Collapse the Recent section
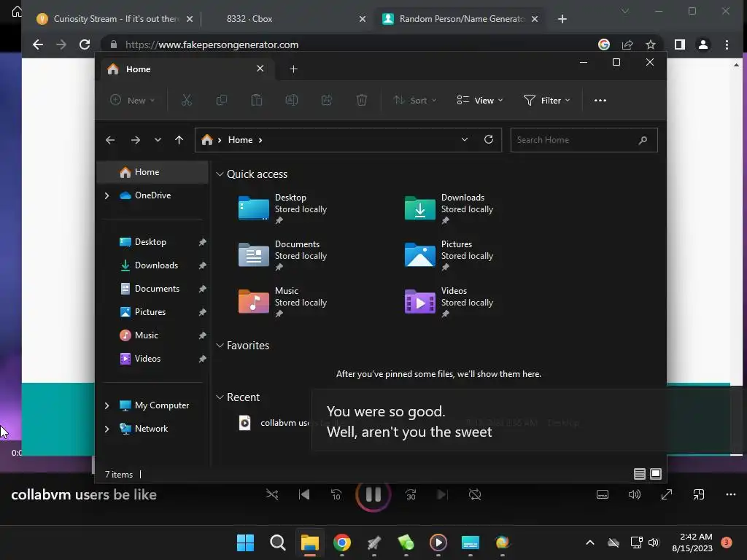The height and width of the screenshot is (560, 747). click(x=220, y=397)
